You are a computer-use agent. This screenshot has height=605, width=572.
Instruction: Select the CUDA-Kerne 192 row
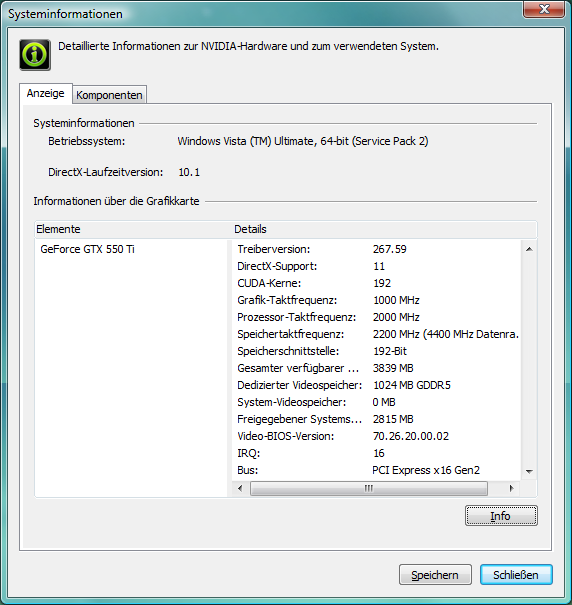click(376, 283)
